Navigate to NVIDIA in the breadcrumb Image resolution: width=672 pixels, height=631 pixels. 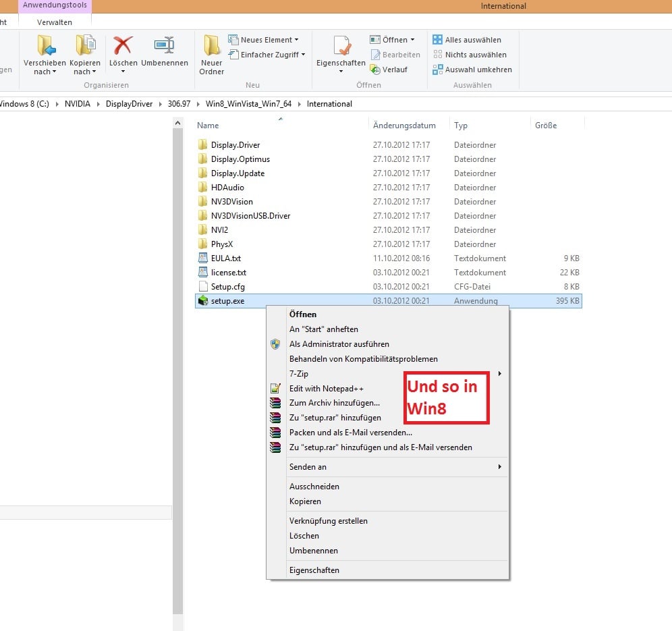(x=78, y=104)
